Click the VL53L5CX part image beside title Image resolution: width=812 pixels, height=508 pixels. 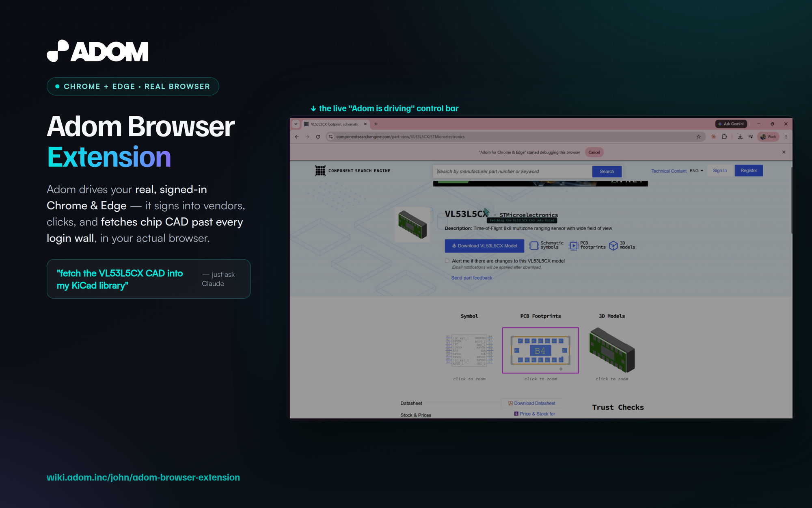tap(412, 224)
